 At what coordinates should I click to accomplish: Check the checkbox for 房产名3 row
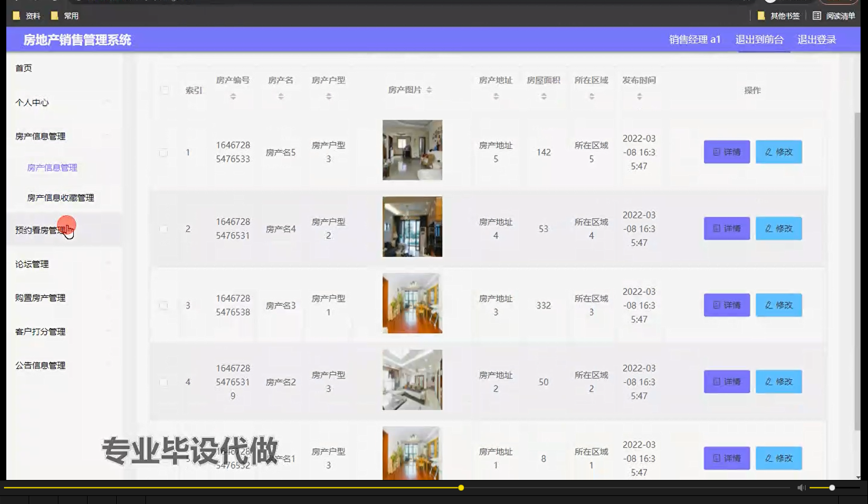tap(164, 305)
